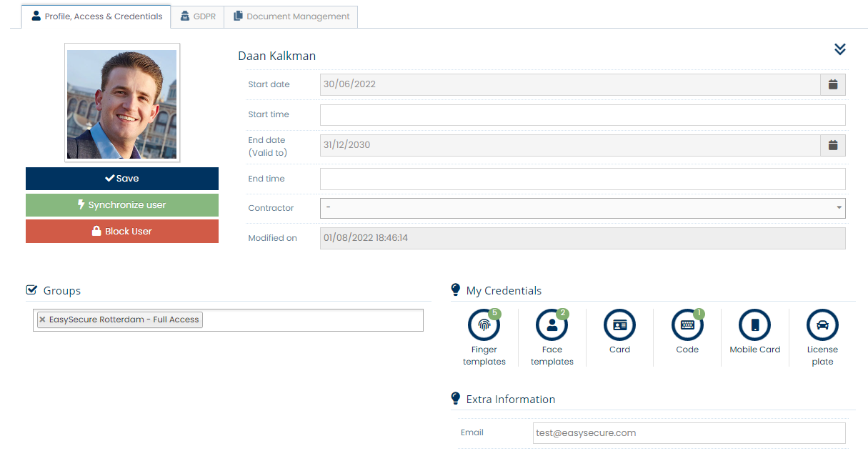Click the Email input field

pos(689,432)
